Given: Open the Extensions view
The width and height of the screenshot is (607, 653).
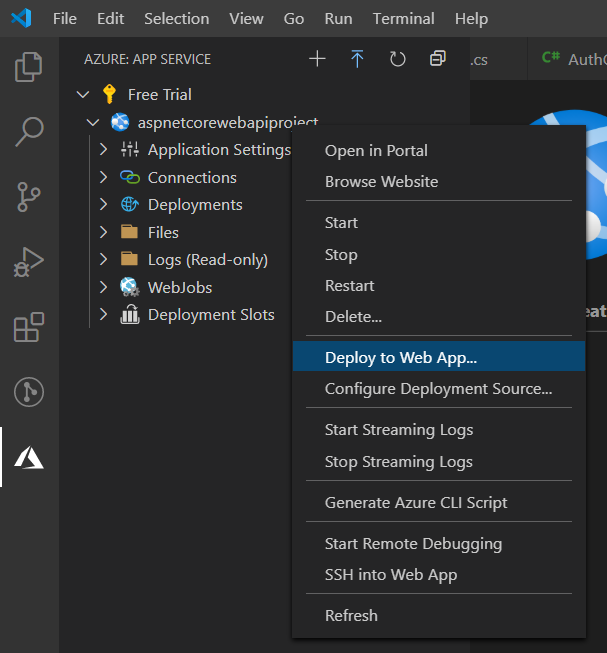Looking at the screenshot, I should (29, 327).
